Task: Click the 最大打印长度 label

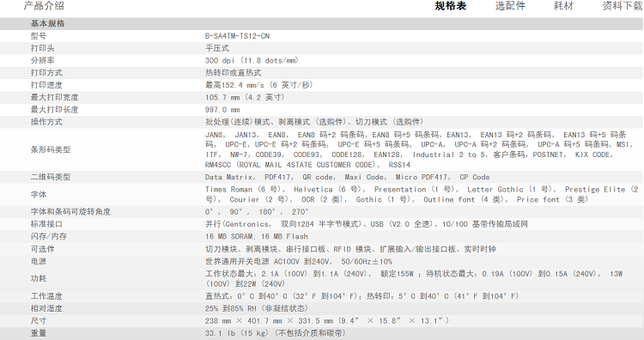Action: 54,110
